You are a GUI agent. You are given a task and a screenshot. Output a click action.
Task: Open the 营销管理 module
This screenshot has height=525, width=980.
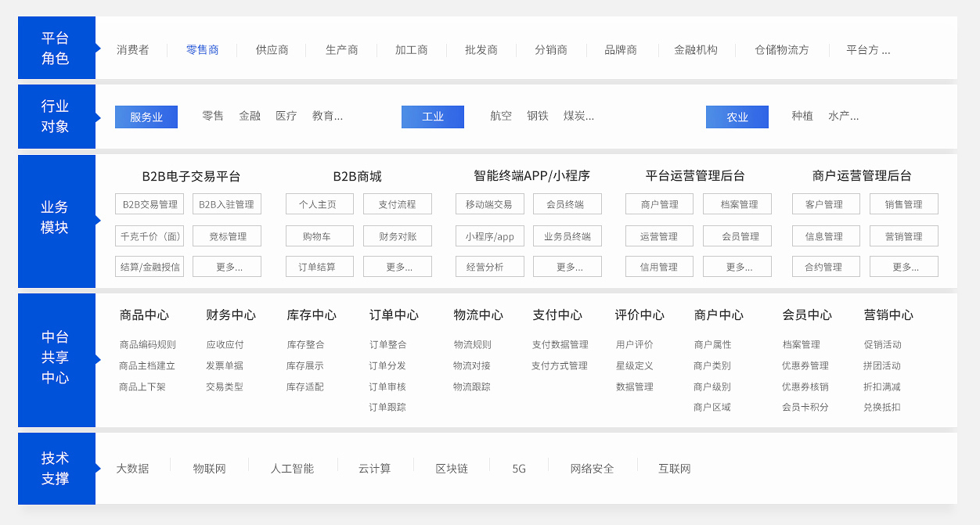click(x=904, y=236)
